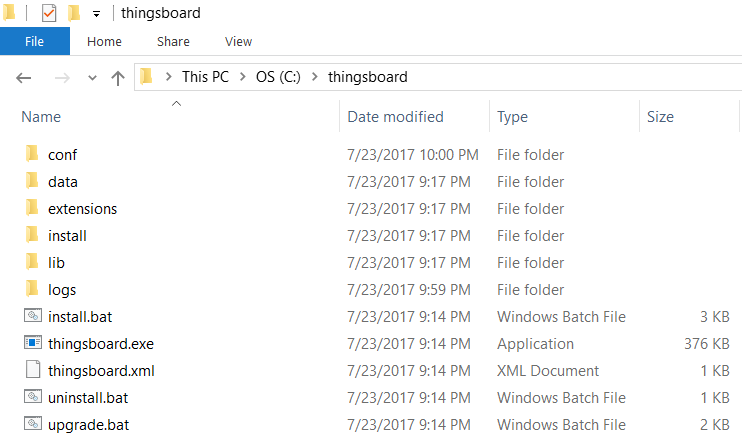
Task: Click the Back navigation arrow
Action: [x=25, y=77]
